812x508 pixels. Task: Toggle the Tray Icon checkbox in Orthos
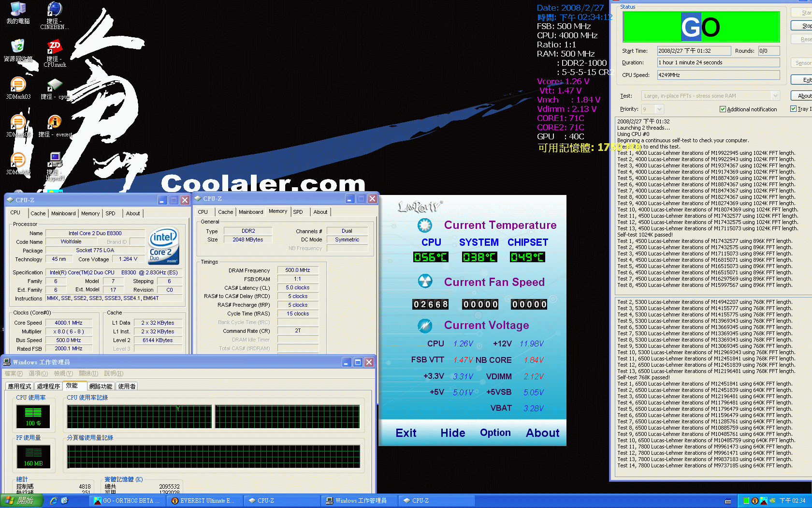793,109
